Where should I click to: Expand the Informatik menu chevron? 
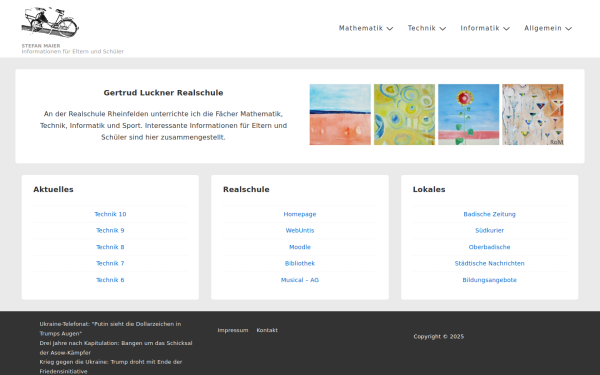click(506, 28)
